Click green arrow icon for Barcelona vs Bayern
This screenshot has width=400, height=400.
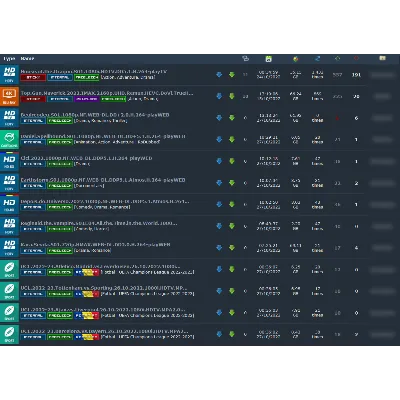pos(232,334)
